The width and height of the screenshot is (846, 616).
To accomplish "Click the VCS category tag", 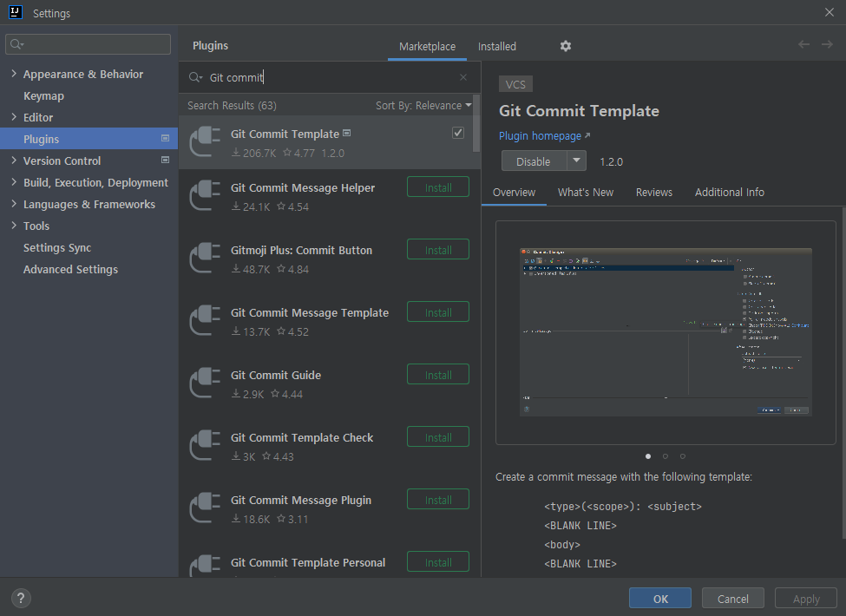I will pyautogui.click(x=515, y=84).
